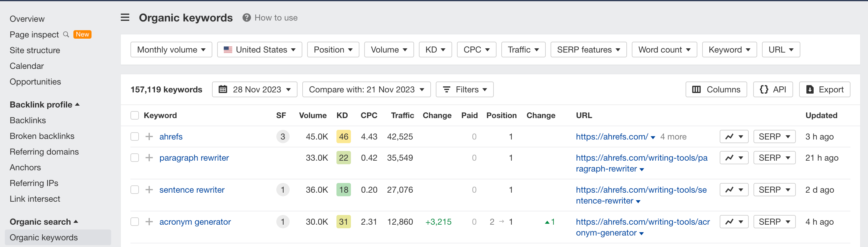Select all keywords with header checkbox
This screenshot has width=868, height=247.
[134, 116]
